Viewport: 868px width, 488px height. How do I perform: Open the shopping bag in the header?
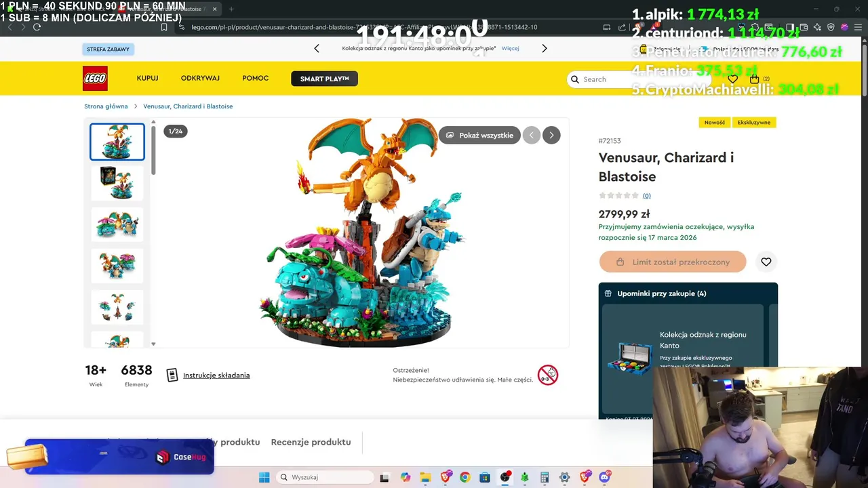coord(754,79)
